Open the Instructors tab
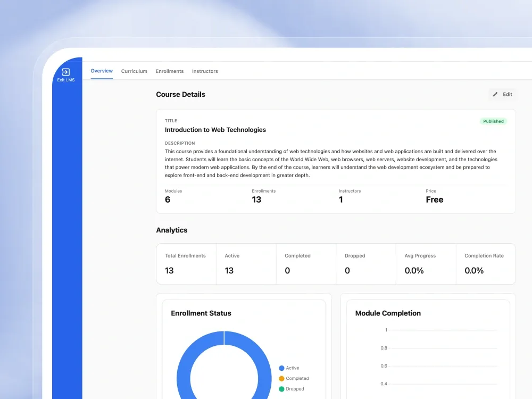This screenshot has width=532, height=399. 205,71
